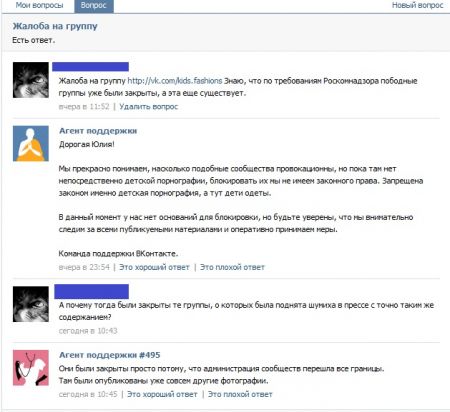Rate agent #495 reply as Это хороший ответ

point(162,394)
